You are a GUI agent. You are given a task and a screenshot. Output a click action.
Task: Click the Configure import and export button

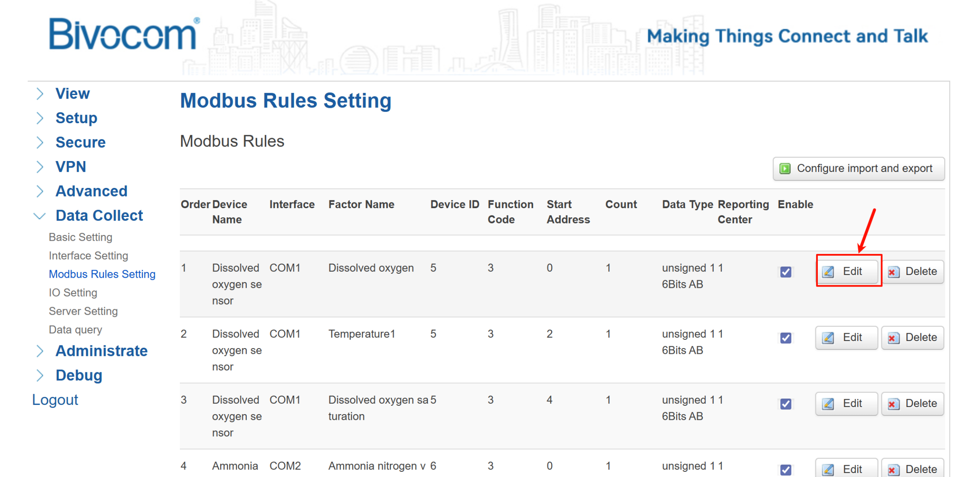[x=864, y=169]
